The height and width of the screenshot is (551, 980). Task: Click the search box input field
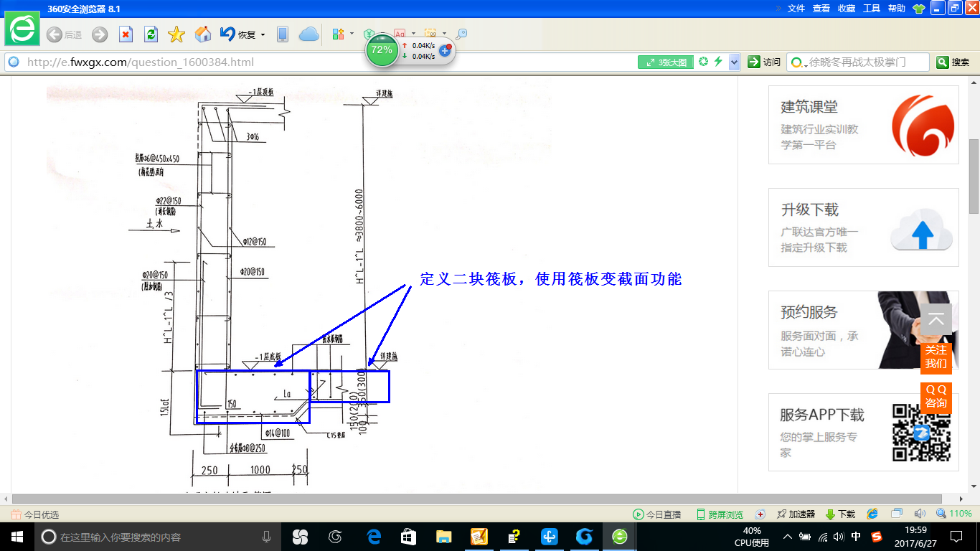click(x=868, y=62)
